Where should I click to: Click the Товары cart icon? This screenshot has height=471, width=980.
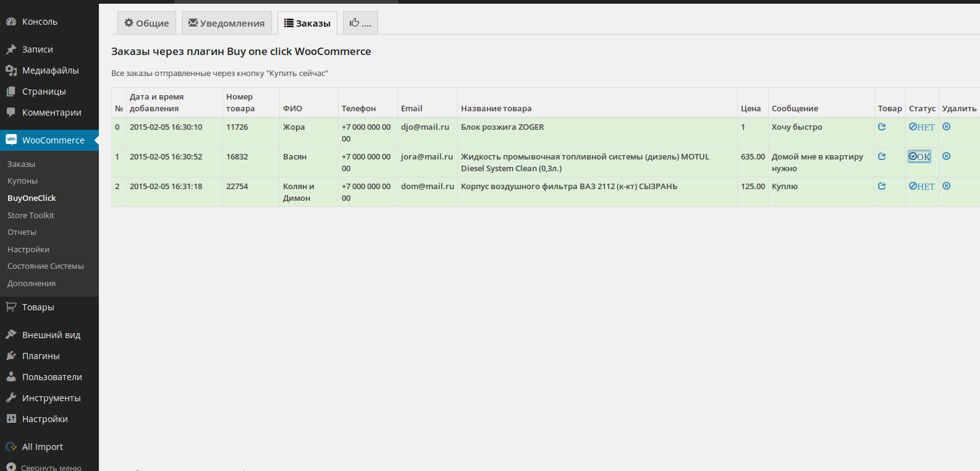coord(11,307)
